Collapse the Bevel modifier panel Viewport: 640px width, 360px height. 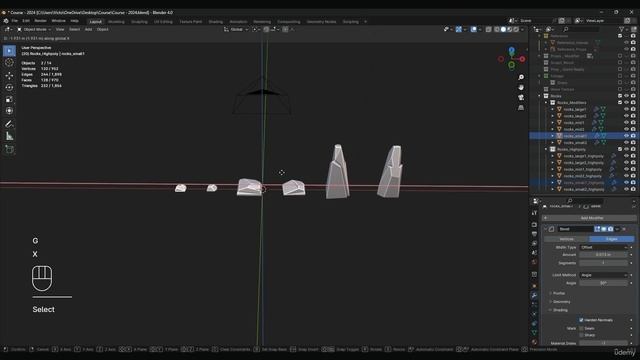(x=546, y=229)
